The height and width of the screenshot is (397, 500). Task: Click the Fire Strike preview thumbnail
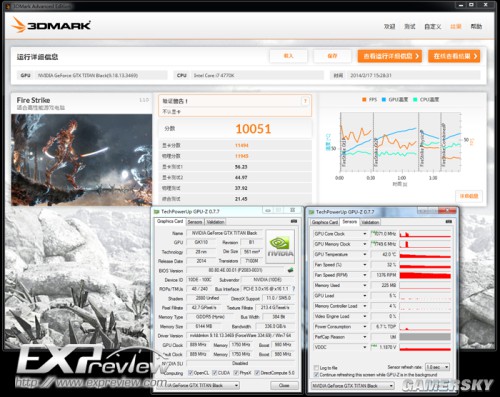pos(81,160)
